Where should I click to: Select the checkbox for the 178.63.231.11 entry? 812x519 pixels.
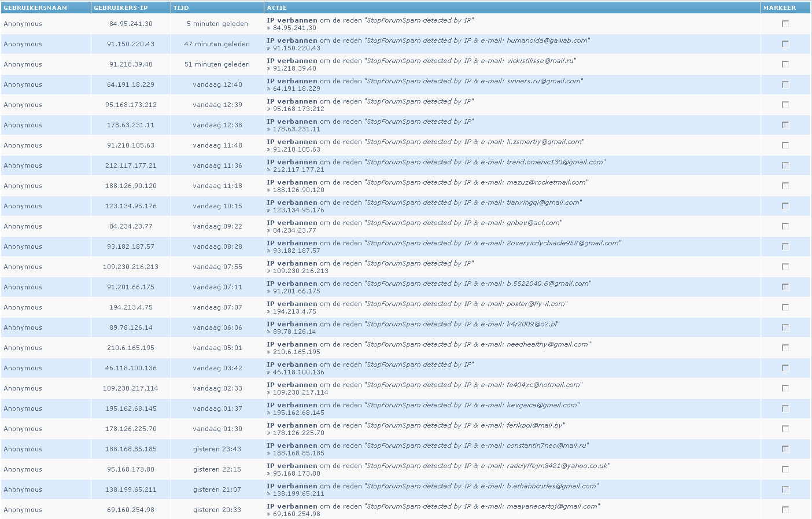[x=785, y=125]
